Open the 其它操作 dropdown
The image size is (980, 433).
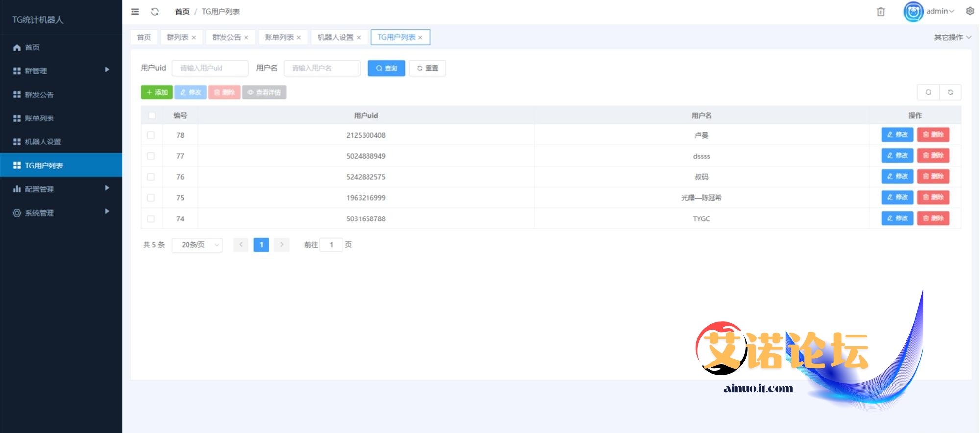tap(952, 37)
